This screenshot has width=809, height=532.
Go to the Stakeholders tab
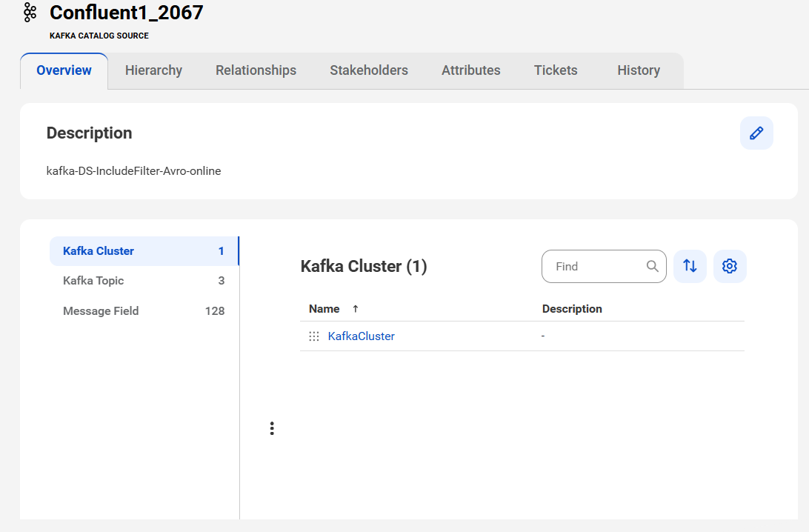pos(369,70)
